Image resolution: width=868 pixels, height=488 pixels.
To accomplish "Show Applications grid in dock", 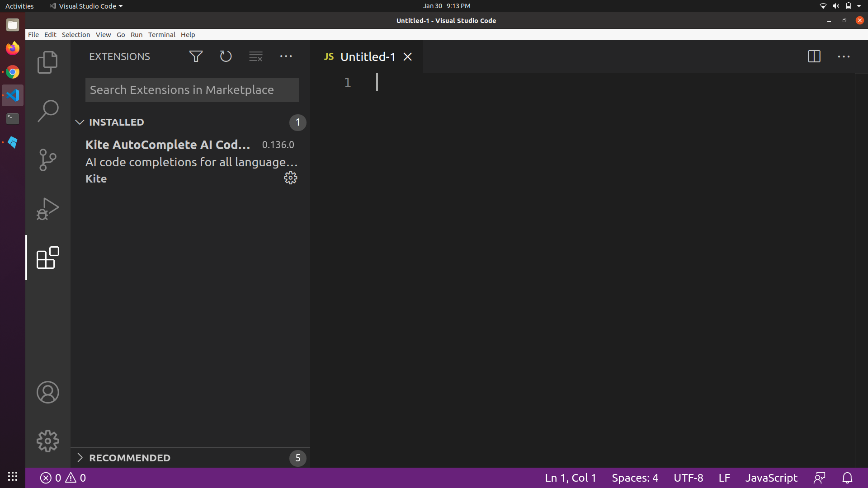I will 13,476.
